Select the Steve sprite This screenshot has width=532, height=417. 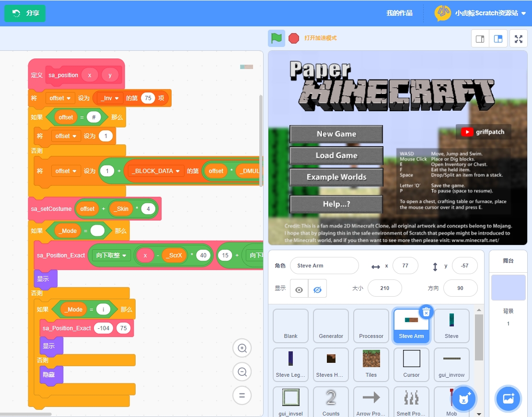pos(451,326)
